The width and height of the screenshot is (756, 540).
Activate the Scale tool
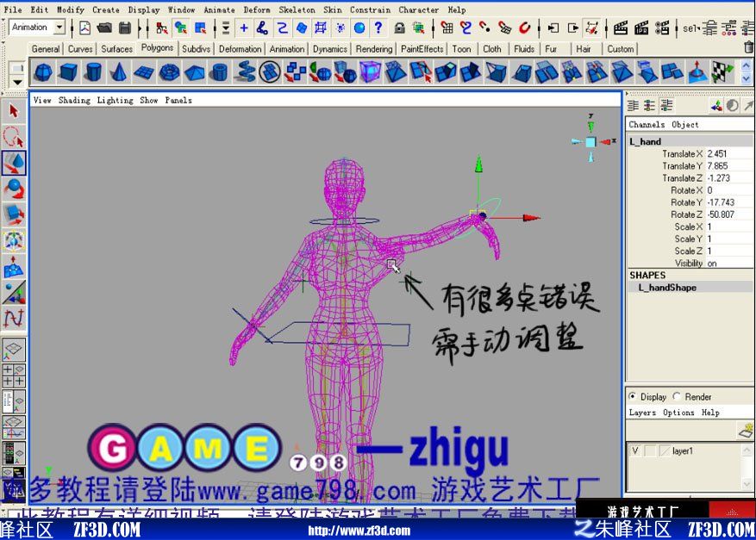tap(14, 214)
